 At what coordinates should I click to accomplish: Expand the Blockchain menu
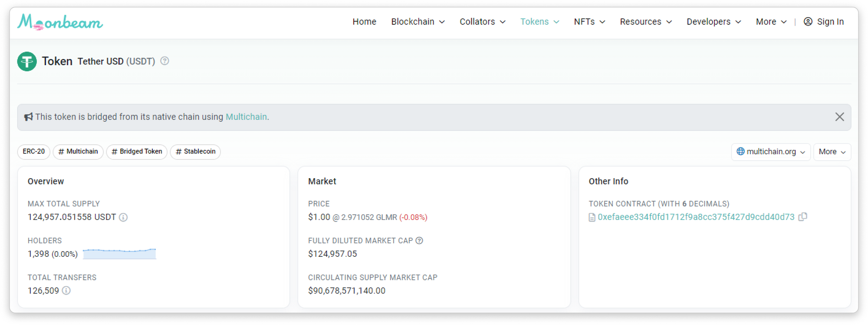[418, 22]
